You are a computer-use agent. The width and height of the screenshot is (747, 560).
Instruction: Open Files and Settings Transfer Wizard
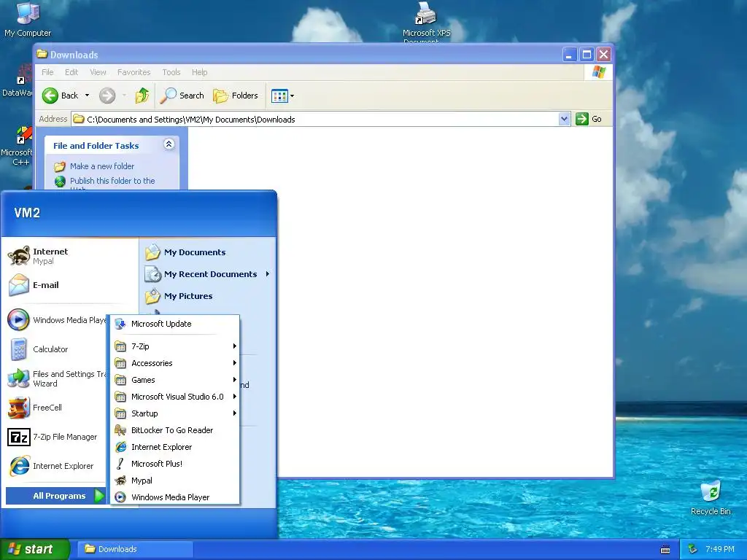[x=55, y=378]
